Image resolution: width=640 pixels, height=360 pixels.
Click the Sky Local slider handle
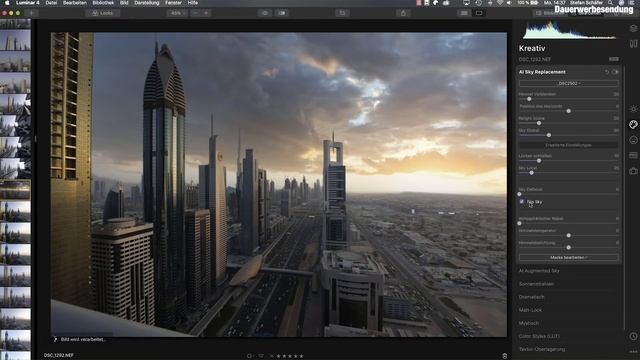click(531, 173)
